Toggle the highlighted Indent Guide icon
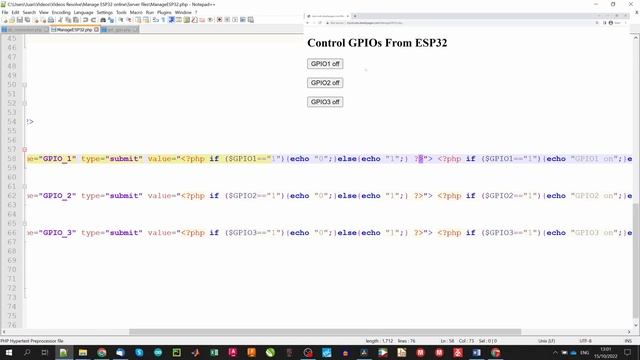 click(x=171, y=20)
